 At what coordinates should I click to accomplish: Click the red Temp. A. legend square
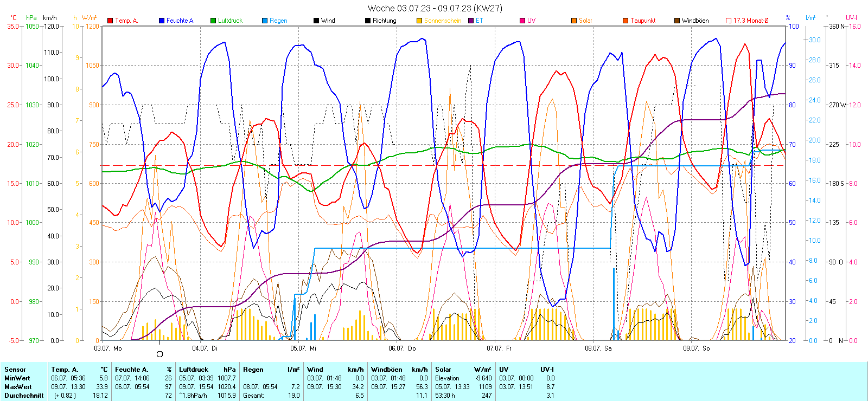pos(110,21)
